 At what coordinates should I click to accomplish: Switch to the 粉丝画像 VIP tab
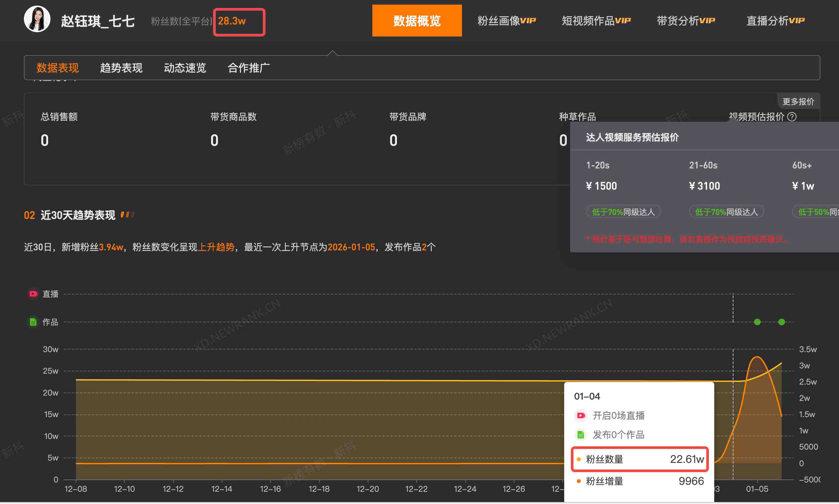(506, 21)
